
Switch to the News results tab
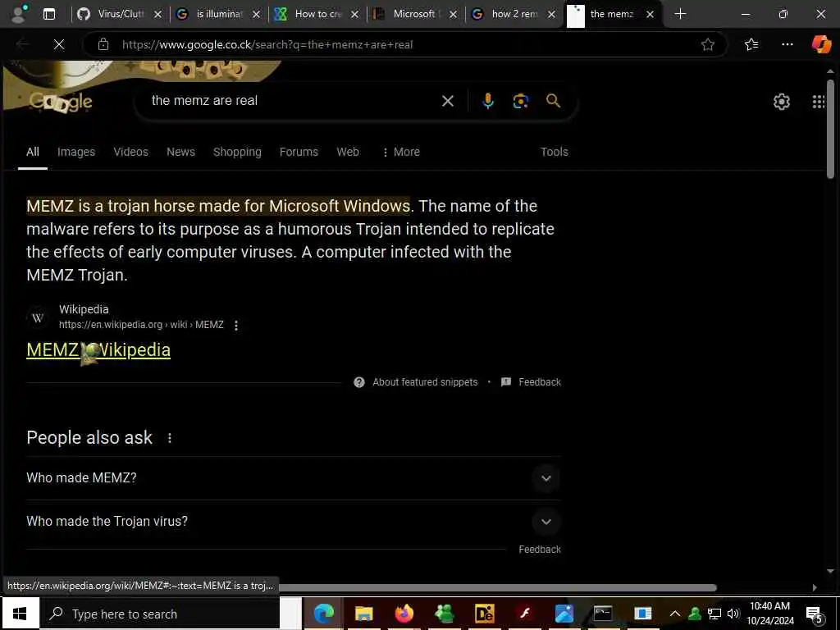(180, 152)
